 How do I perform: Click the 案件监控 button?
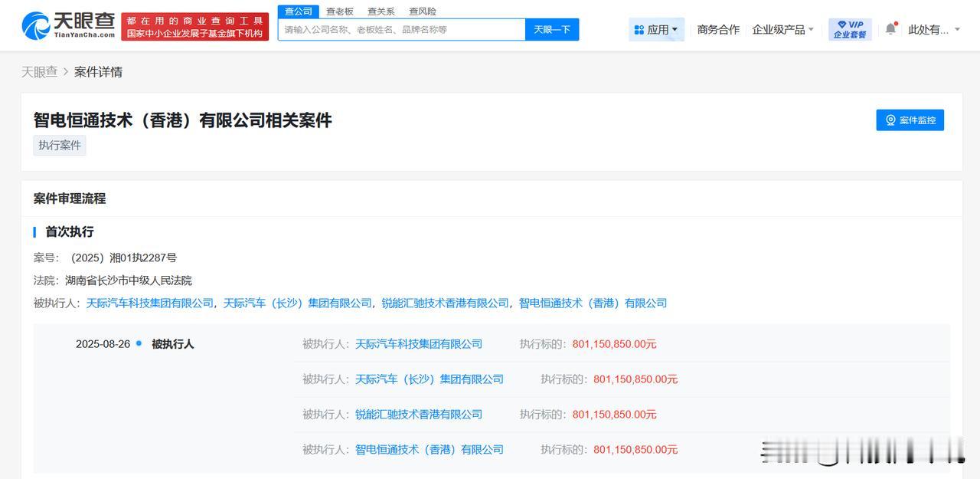point(910,120)
